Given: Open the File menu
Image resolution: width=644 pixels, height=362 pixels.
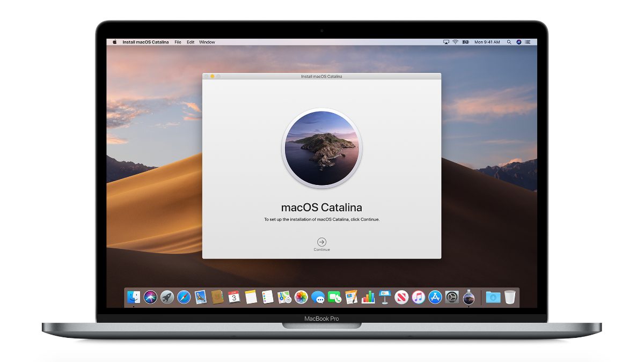Looking at the screenshot, I should tap(178, 42).
